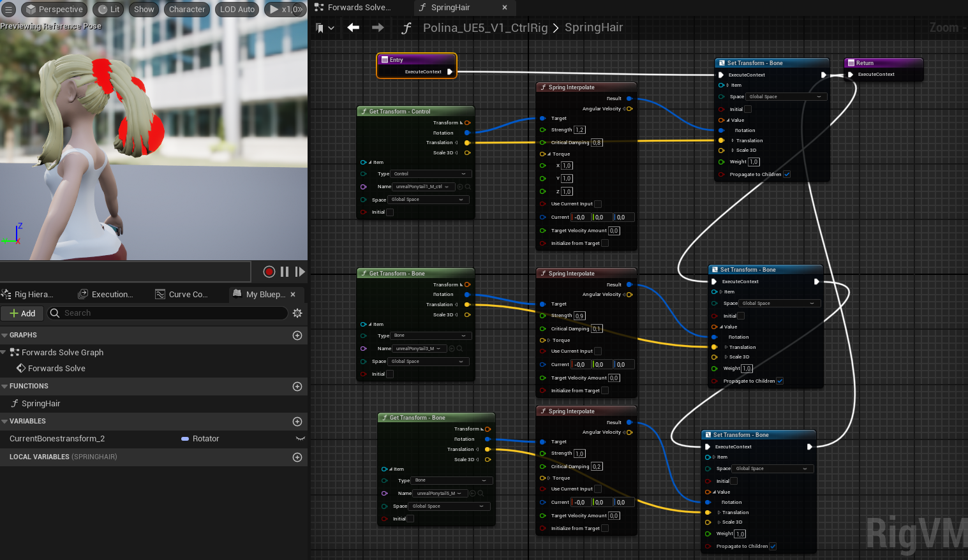Uncheck Propagate to Children on top Set Transform
Viewport: 968px width, 560px height.
pyautogui.click(x=787, y=174)
